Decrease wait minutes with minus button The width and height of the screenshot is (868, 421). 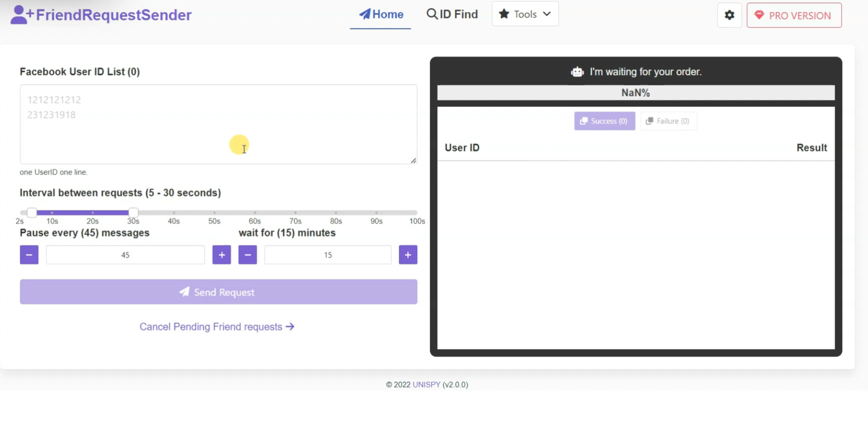[x=248, y=255]
